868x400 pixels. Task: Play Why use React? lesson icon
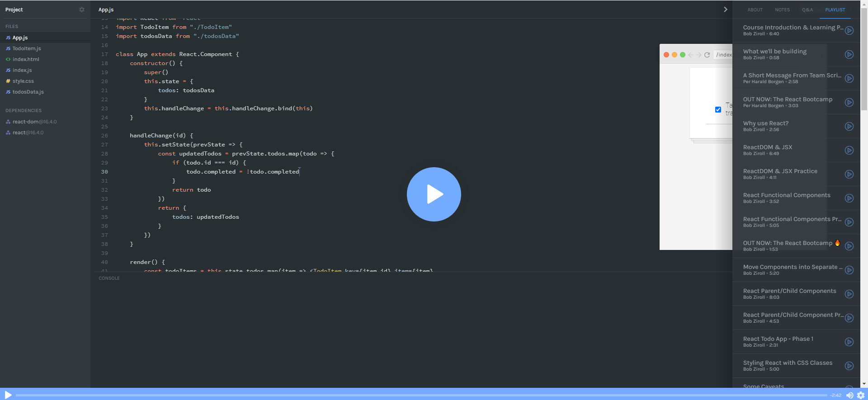coord(849,126)
